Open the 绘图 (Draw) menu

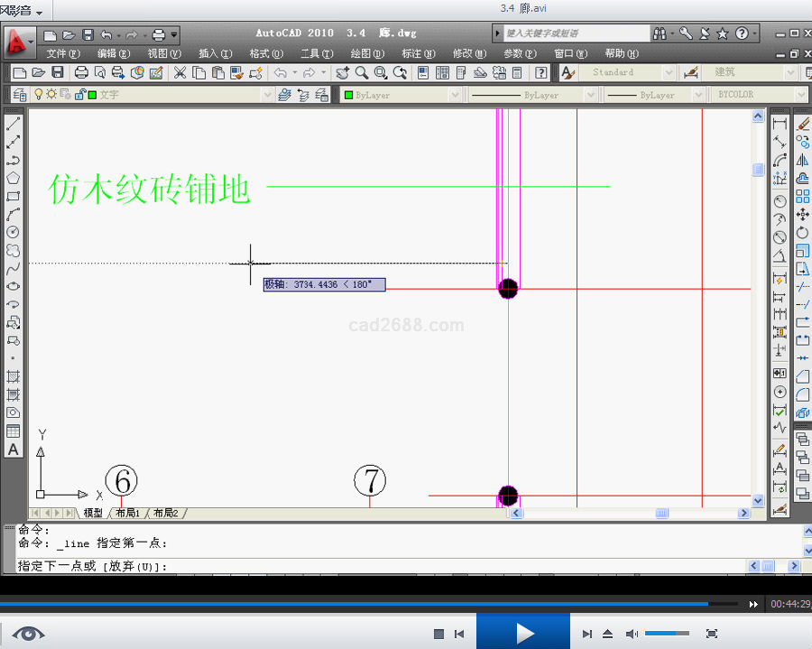coord(366,53)
